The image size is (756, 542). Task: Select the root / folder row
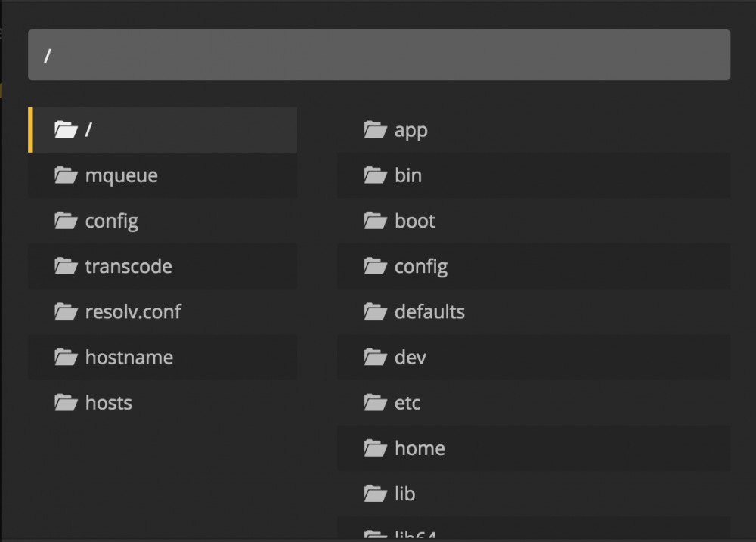tap(163, 130)
